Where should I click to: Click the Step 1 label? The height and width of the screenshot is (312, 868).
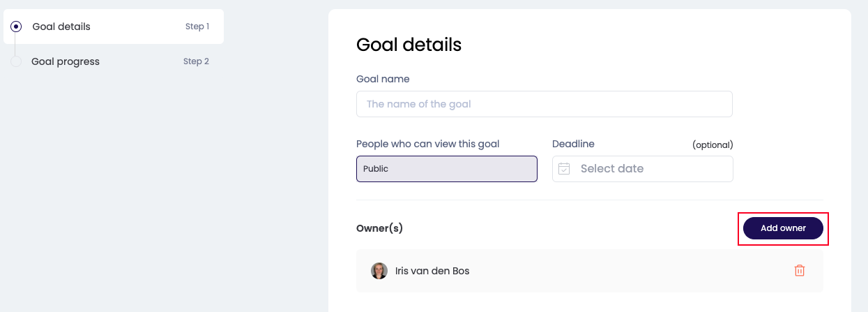pos(197,27)
